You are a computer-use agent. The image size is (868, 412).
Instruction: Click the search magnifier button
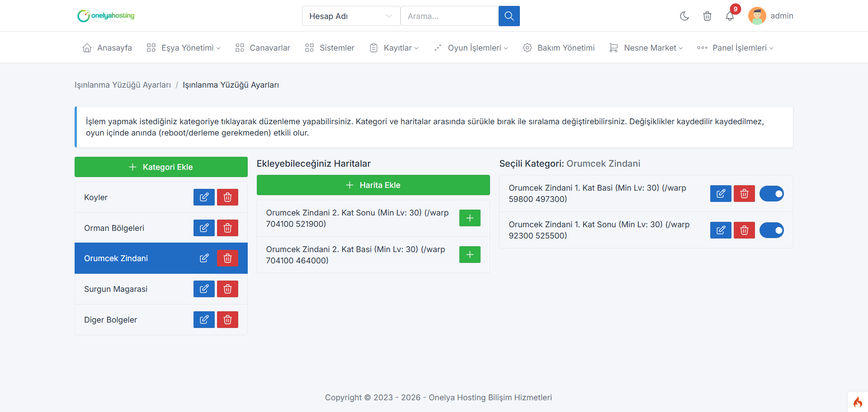[x=509, y=16]
